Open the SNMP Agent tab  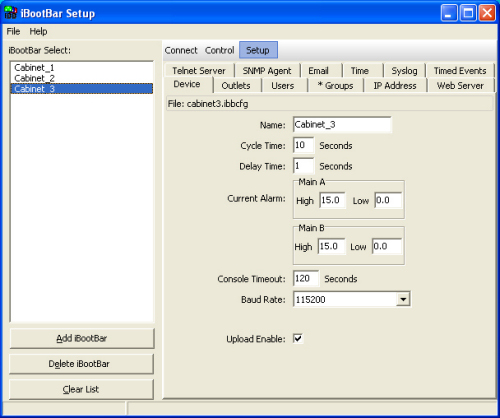click(267, 71)
